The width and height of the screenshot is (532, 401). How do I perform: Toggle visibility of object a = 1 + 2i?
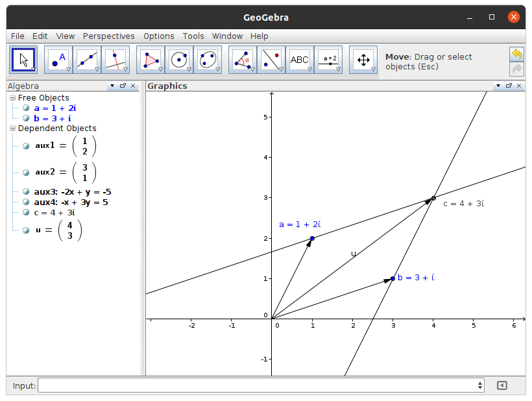coord(26,108)
